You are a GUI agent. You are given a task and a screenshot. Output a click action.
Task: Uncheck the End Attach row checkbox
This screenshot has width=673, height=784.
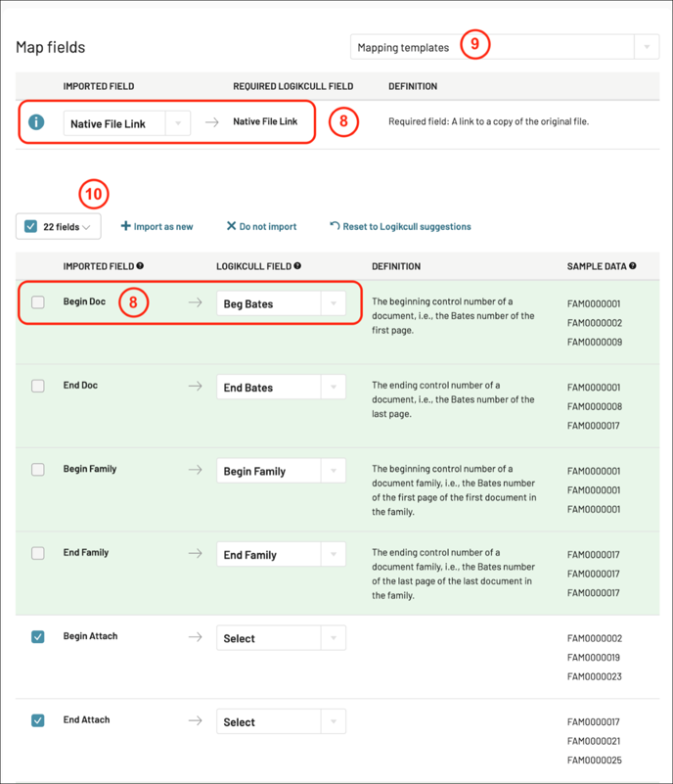(x=38, y=720)
